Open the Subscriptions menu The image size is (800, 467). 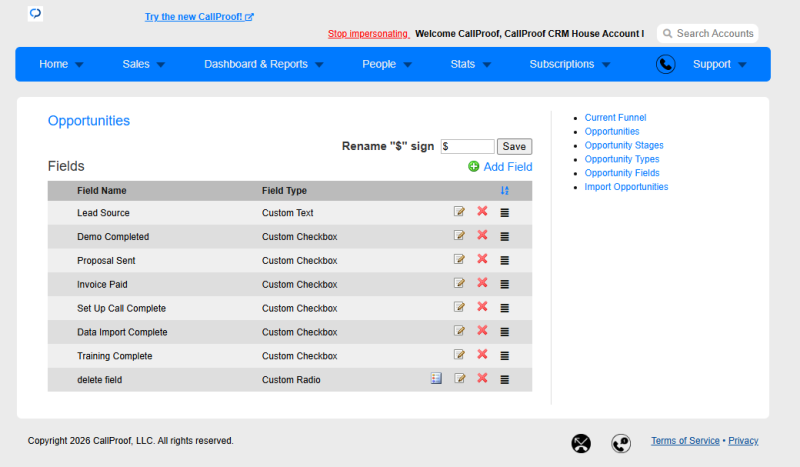[569, 64]
